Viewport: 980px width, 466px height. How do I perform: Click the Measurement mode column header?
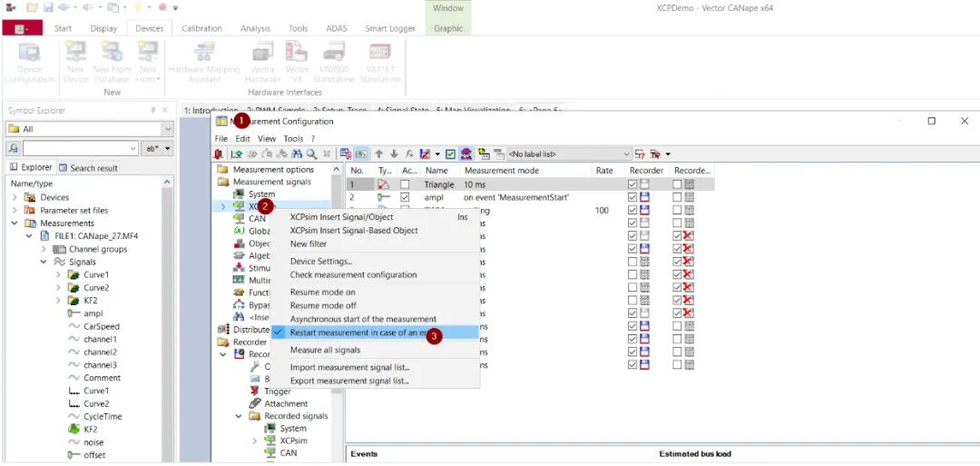tap(501, 171)
